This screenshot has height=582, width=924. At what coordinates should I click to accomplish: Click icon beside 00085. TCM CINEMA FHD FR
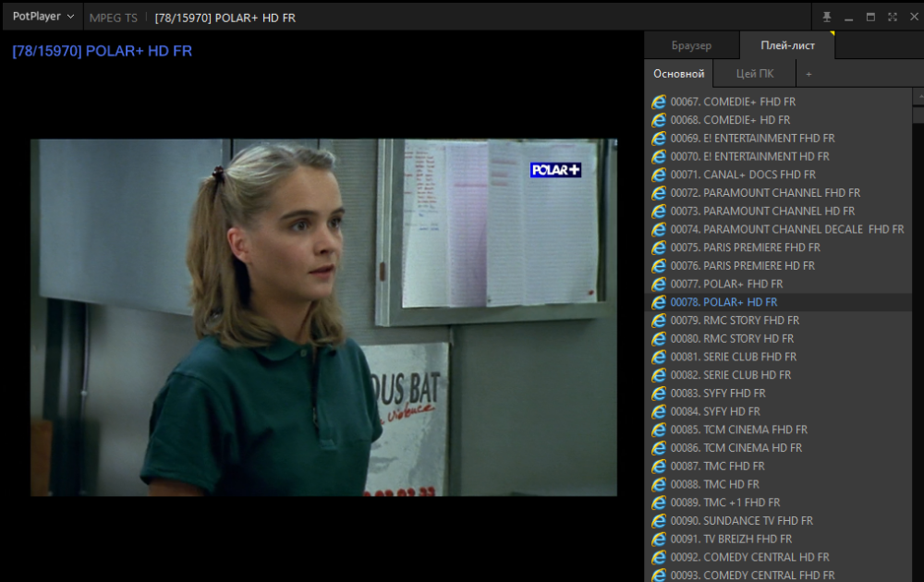pyautogui.click(x=658, y=430)
